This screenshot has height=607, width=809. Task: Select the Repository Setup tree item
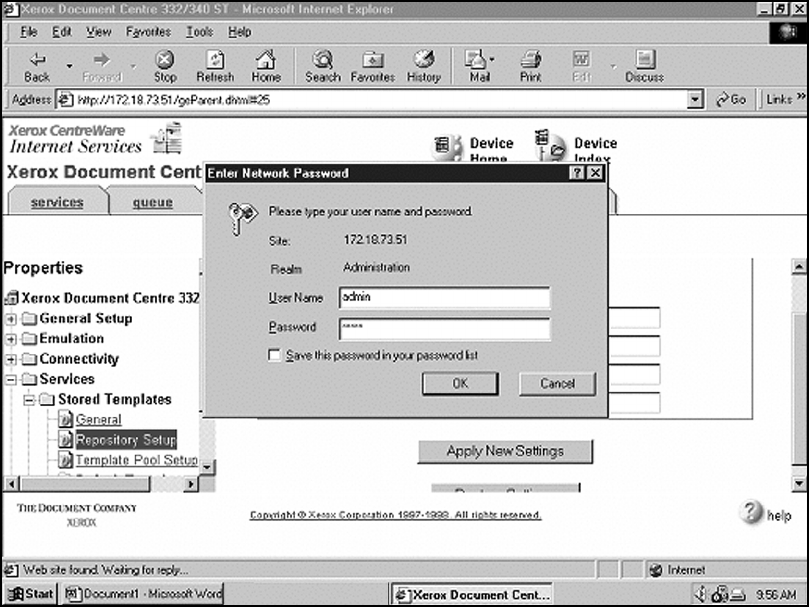pos(126,440)
